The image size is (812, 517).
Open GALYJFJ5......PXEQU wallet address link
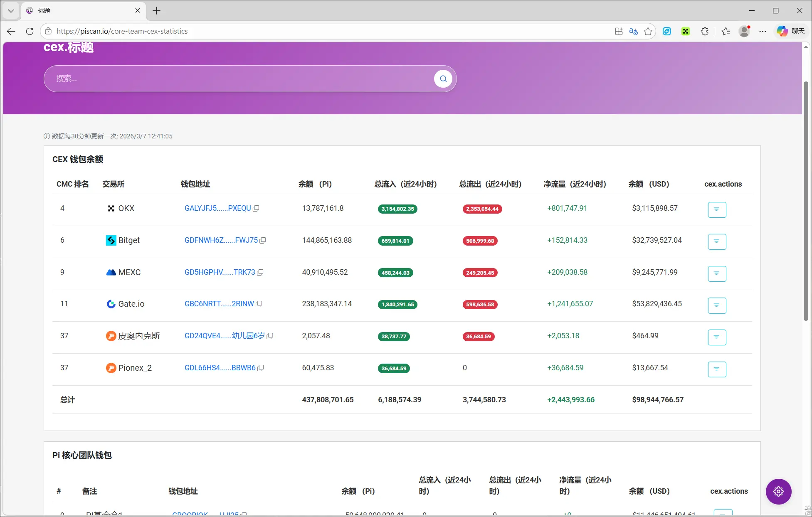point(217,208)
